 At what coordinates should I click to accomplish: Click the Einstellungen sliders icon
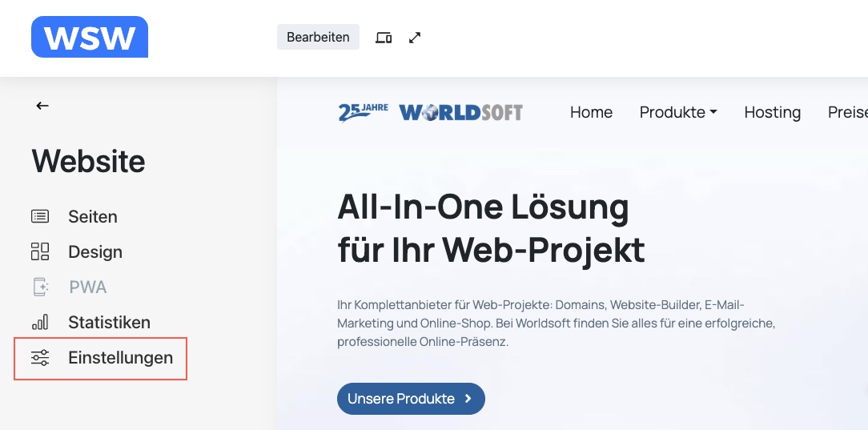pos(40,357)
